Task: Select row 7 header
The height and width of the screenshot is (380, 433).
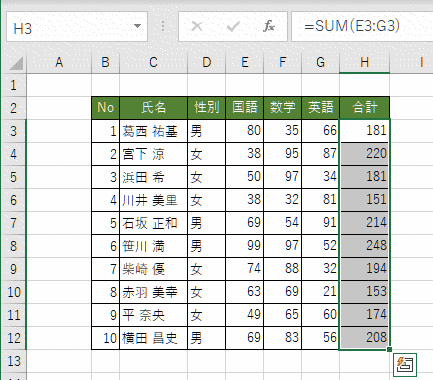Action: pyautogui.click(x=13, y=223)
